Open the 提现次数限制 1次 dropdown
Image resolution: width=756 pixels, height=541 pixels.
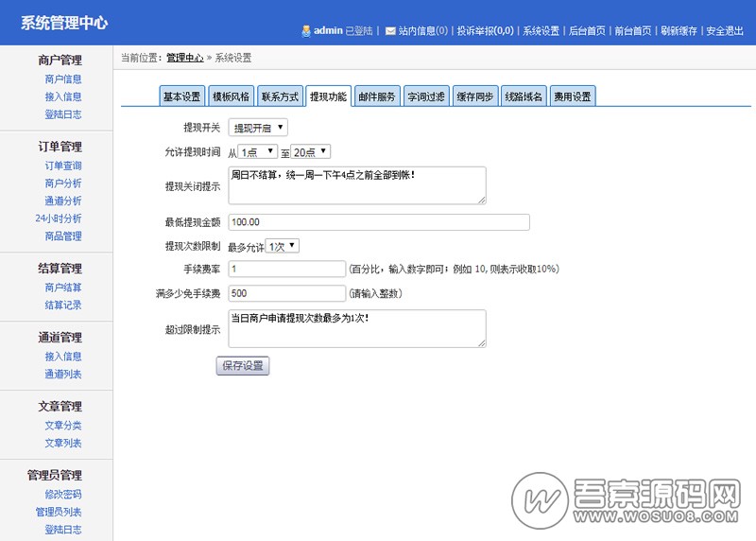[x=283, y=246]
